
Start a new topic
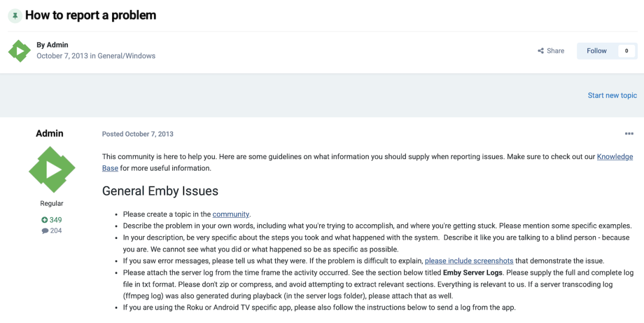pos(612,95)
